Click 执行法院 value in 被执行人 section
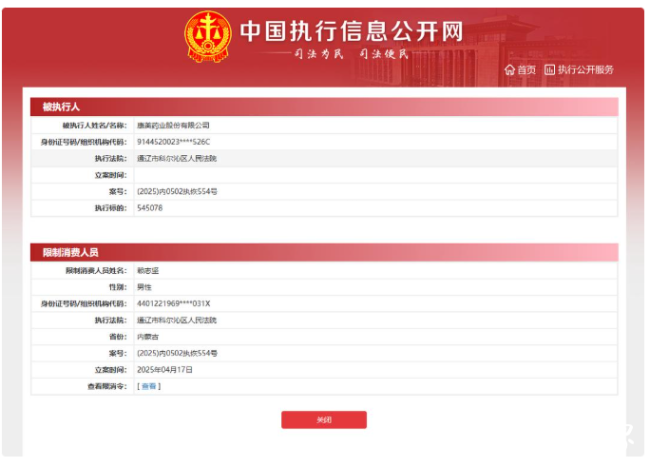This screenshot has width=650, height=467. tap(176, 158)
